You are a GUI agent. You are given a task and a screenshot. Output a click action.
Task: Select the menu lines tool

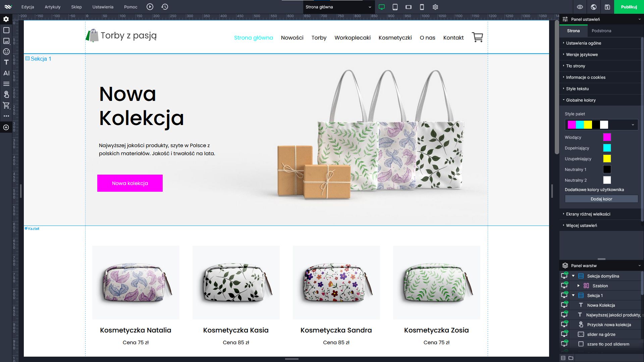tap(6, 84)
